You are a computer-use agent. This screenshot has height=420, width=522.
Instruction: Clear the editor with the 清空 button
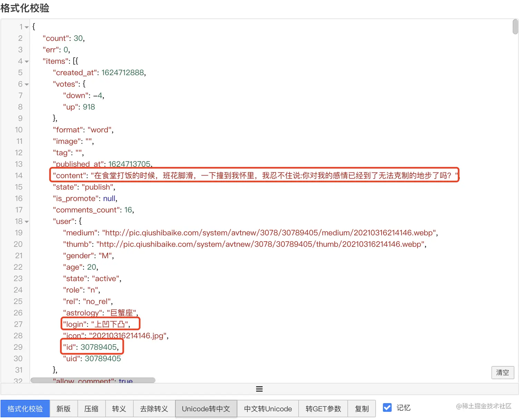tap(503, 372)
